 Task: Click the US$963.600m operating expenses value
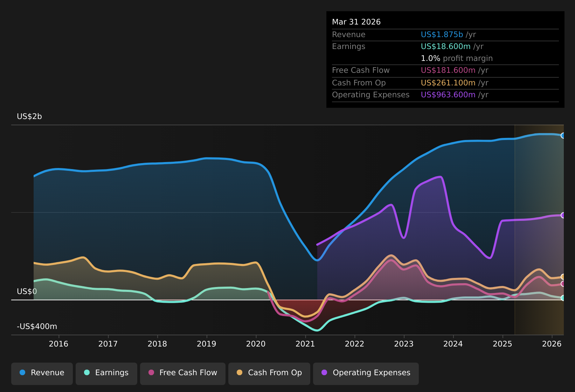pos(448,95)
